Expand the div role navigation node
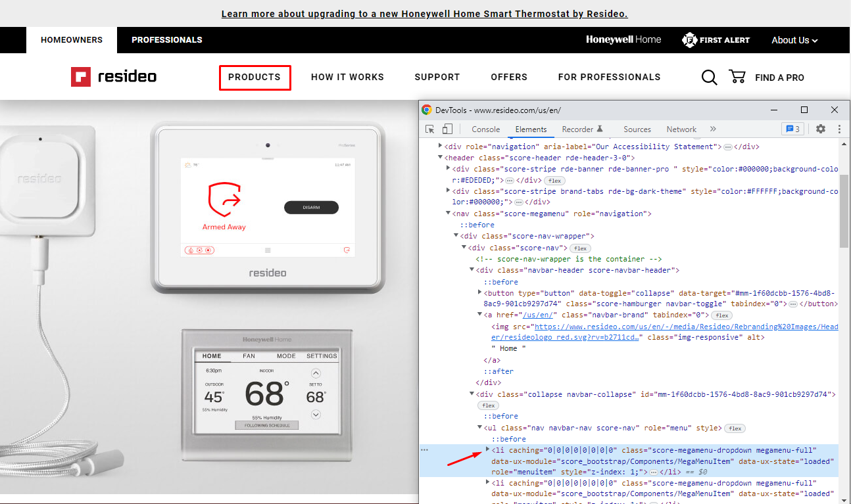Viewport: 851px width, 504px height. click(x=441, y=147)
